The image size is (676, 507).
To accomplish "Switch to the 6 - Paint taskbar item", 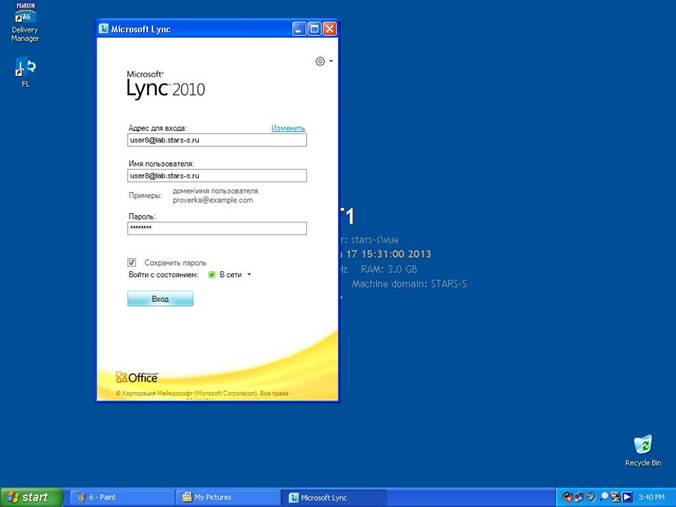I will point(122,498).
